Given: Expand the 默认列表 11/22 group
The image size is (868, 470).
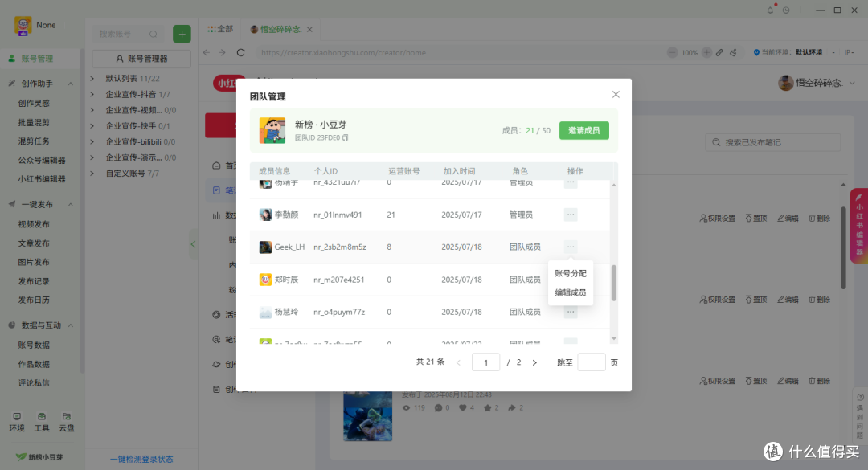Looking at the screenshot, I should pos(92,79).
